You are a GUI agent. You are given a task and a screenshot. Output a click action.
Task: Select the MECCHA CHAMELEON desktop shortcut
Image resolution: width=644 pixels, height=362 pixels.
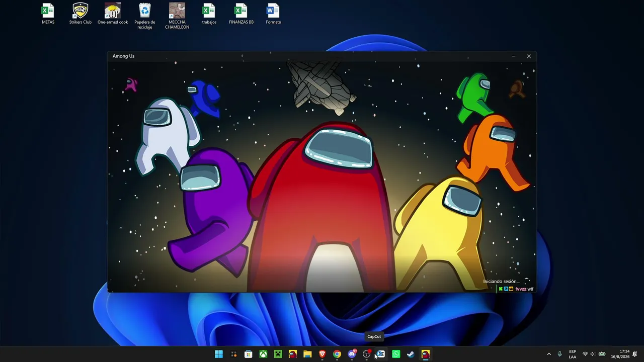[177, 16]
